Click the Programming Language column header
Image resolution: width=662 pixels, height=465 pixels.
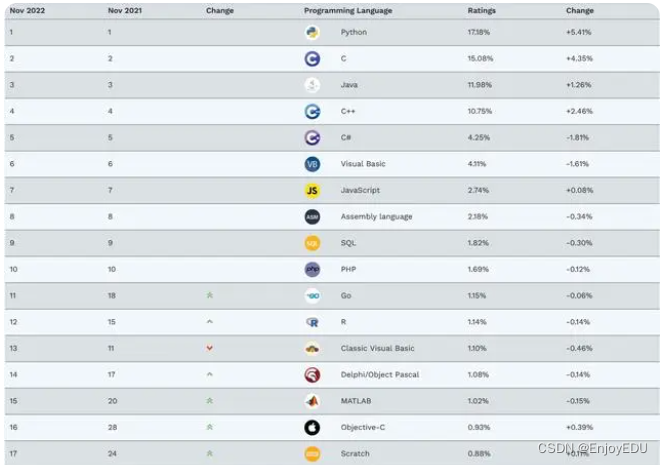pos(348,11)
